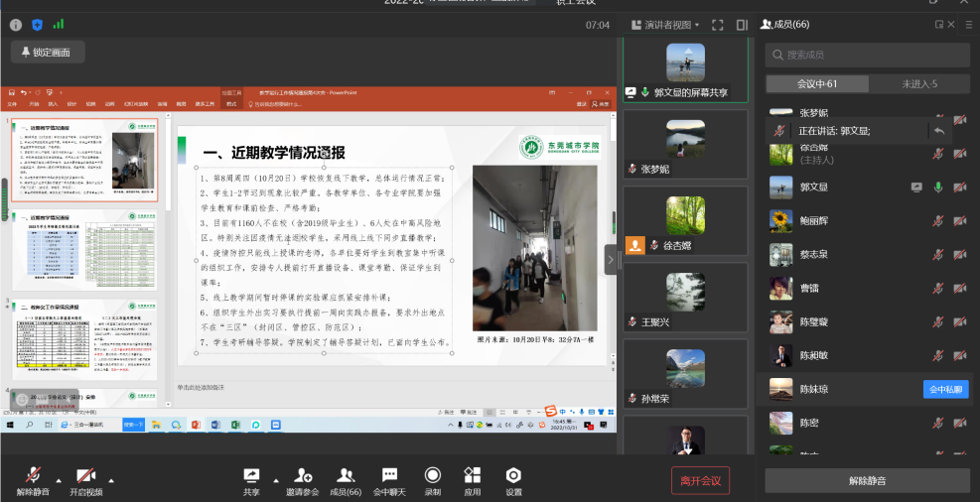Click screen-share indicator in 郭文显 member row
Screen dimensions: 980x502
[x=916, y=187]
